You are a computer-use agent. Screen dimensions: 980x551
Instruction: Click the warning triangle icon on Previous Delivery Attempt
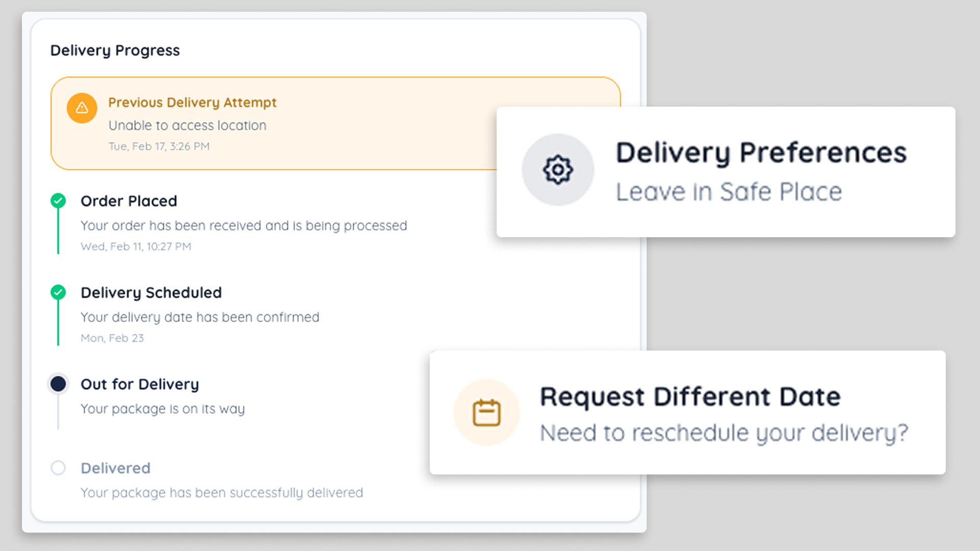coord(82,108)
